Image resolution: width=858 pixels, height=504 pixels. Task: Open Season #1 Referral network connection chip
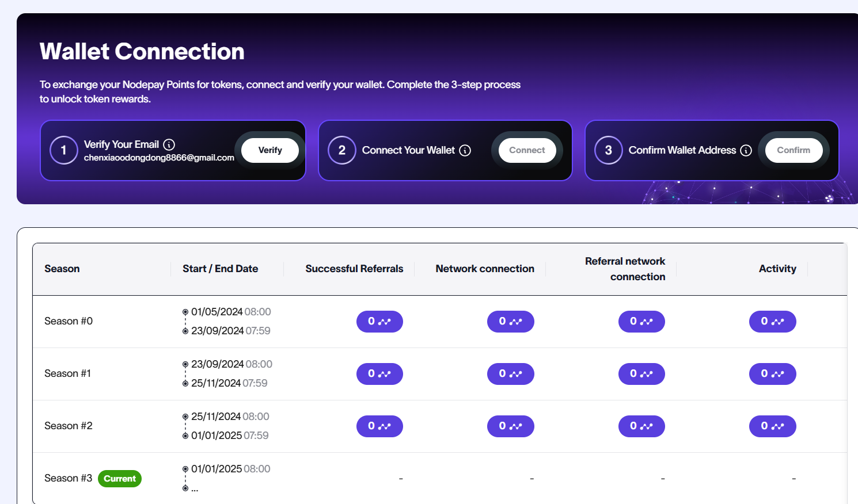coord(641,374)
